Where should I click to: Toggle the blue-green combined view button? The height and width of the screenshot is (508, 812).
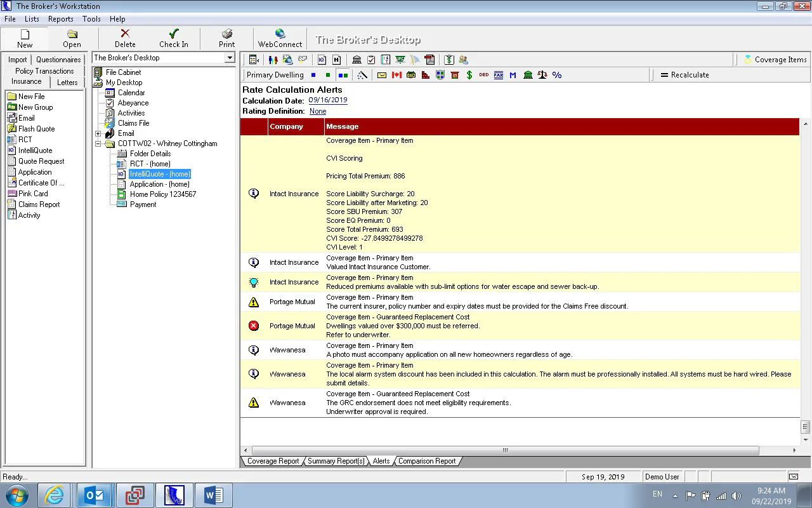(x=343, y=75)
